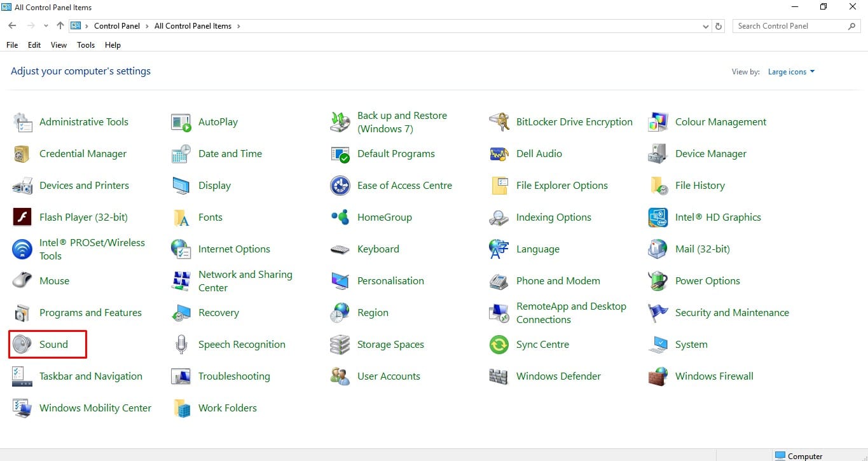The width and height of the screenshot is (868, 461).
Task: Open the Mail (32-bit) link
Action: tap(703, 249)
